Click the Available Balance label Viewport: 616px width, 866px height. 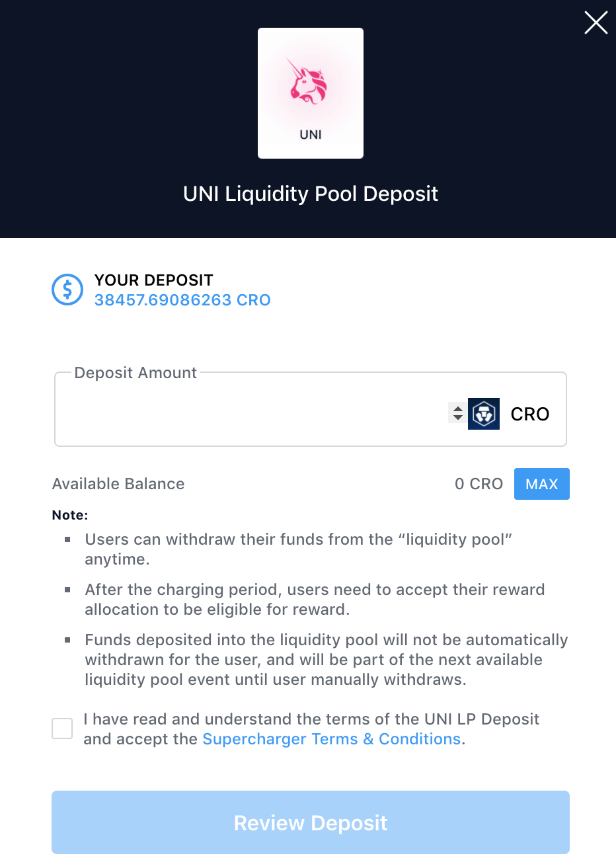(x=118, y=484)
